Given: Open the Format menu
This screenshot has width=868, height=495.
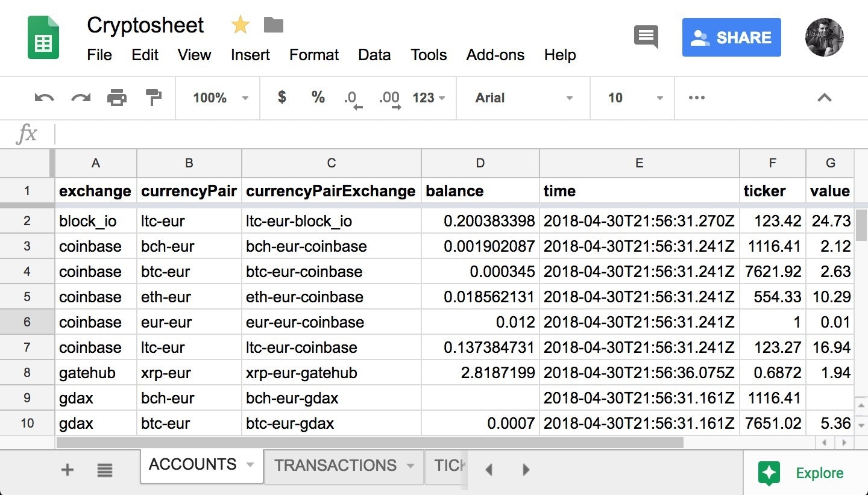Looking at the screenshot, I should (314, 55).
